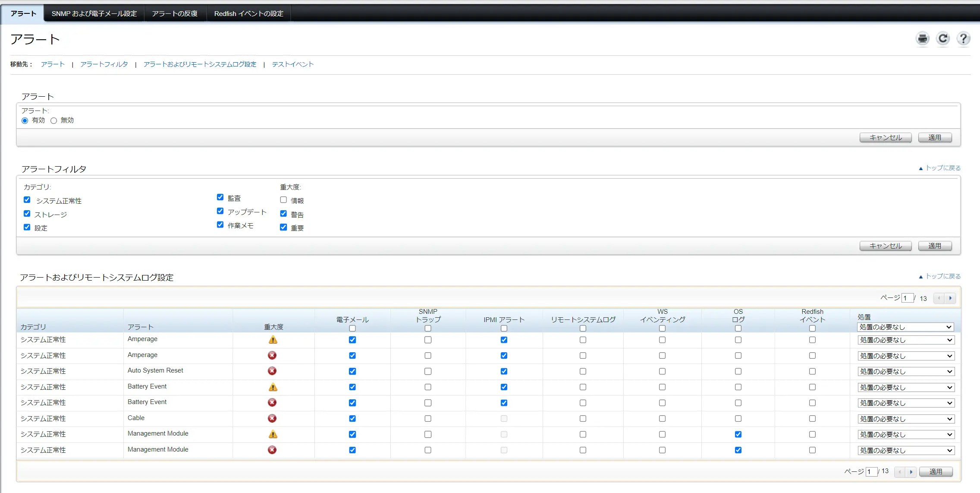
Task: Open the Redfish イベントの設定 tab
Action: 248,13
